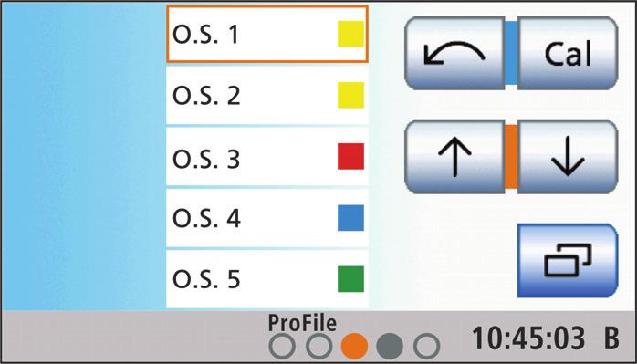Click the back arrow button

tap(455, 53)
